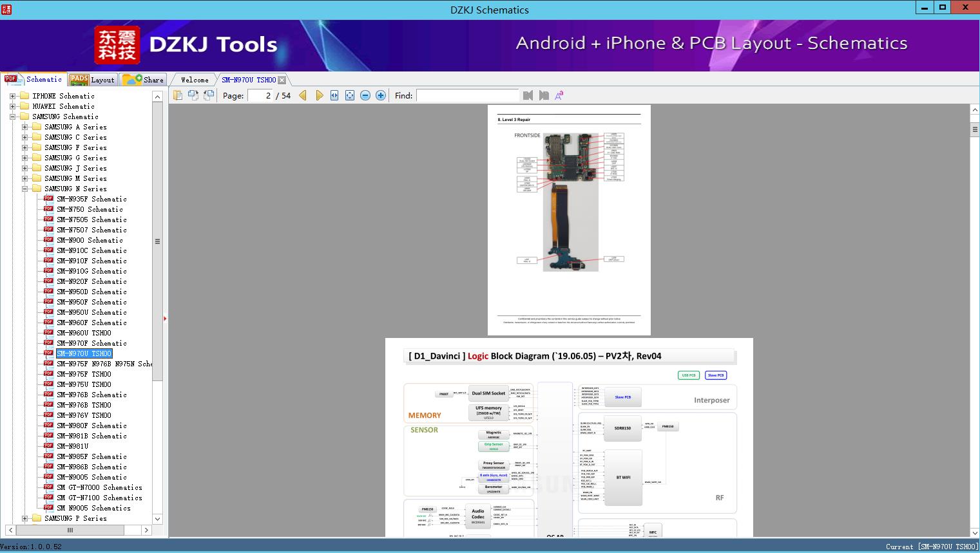Image resolution: width=980 pixels, height=553 pixels.
Task: Collapse the SAMSUNG Schematic tree node
Action: [12, 117]
